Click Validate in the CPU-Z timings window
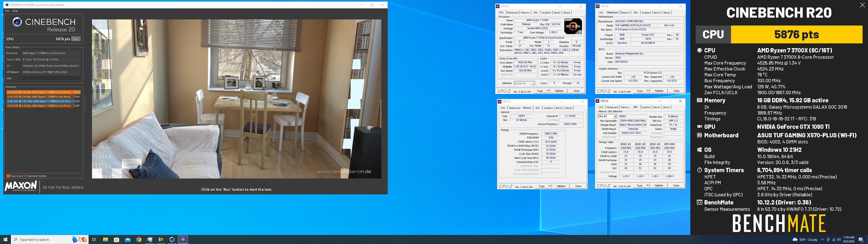This screenshot has height=244, width=868. coord(561,186)
